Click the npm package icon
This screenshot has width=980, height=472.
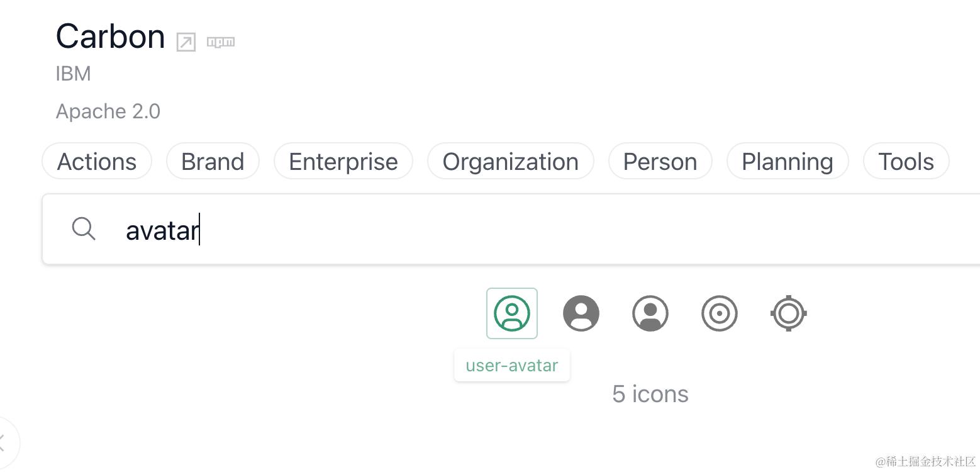pyautogui.click(x=221, y=42)
